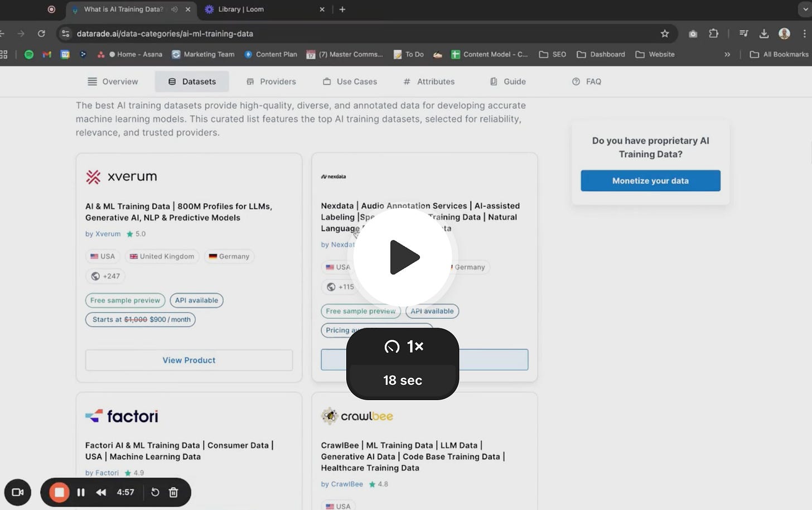Click the camera icon beside the Loom control bar

18,492
